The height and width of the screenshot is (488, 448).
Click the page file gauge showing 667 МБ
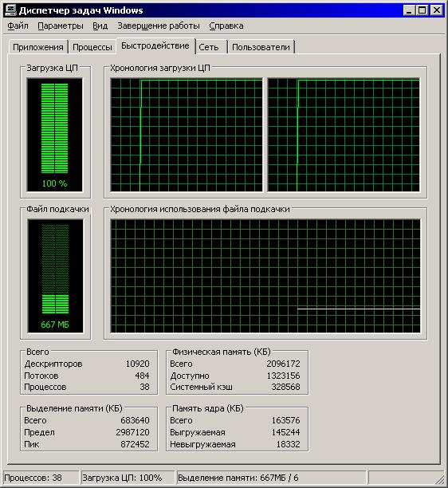pyautogui.click(x=55, y=276)
